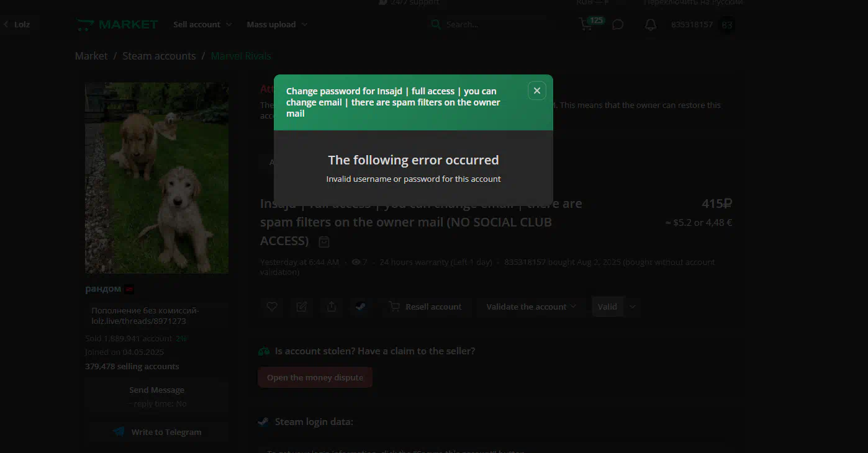The width and height of the screenshot is (868, 453).
Task: Click the Invalid username or password message
Action: tap(414, 179)
